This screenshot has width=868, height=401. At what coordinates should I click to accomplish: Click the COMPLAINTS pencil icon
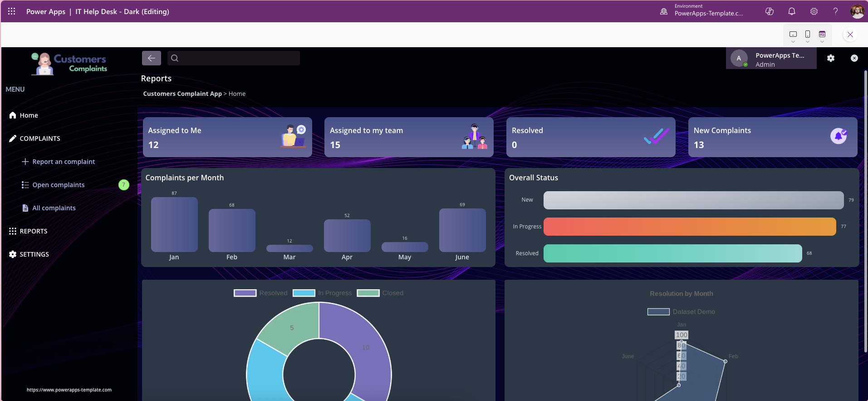click(13, 139)
